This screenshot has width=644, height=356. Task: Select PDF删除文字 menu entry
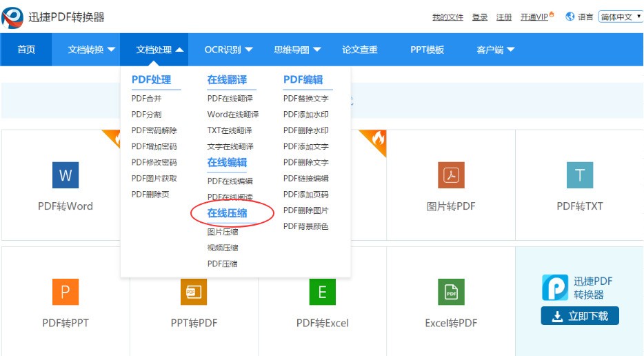pyautogui.click(x=306, y=162)
